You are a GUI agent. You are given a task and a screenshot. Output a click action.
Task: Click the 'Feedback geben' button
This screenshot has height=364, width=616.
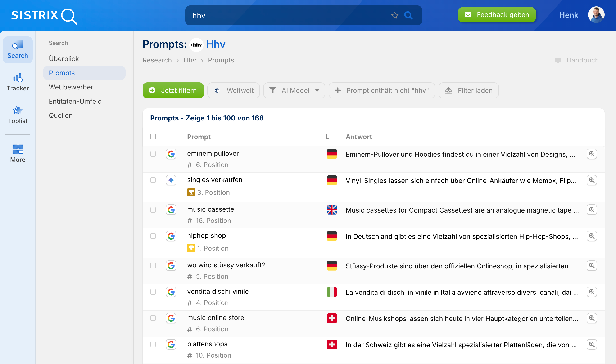coord(496,15)
